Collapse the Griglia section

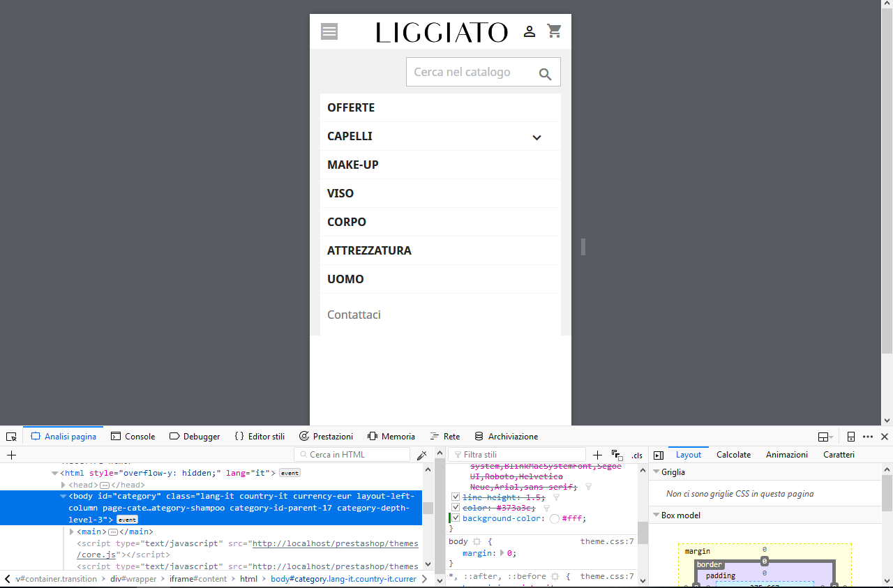pyautogui.click(x=656, y=472)
